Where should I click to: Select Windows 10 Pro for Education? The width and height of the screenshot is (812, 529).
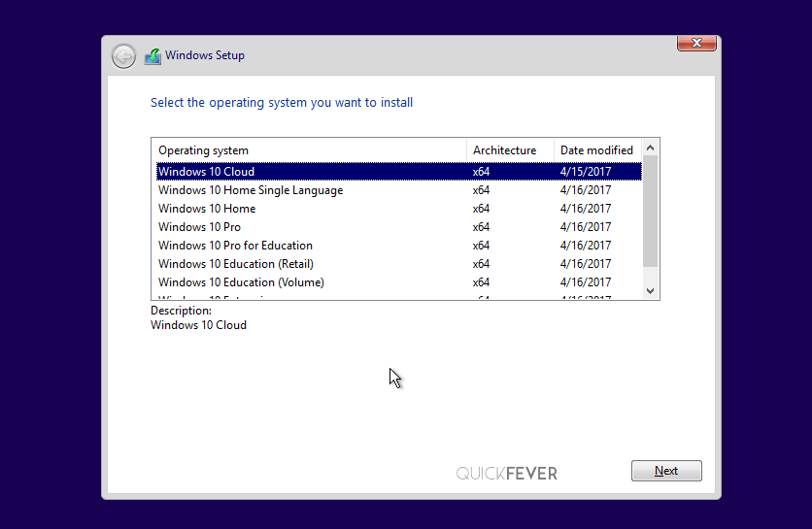(399, 246)
